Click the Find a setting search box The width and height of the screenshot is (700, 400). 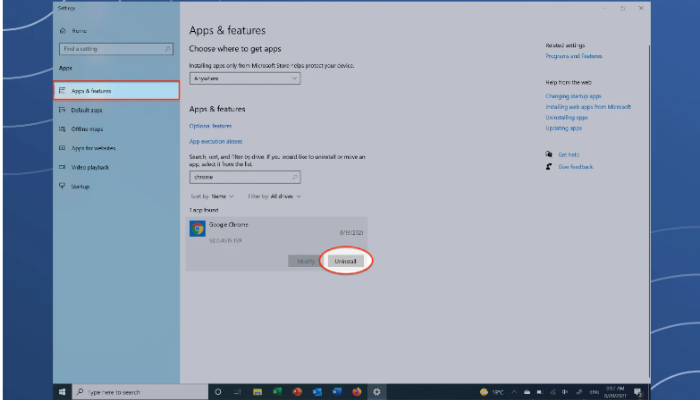[116, 49]
